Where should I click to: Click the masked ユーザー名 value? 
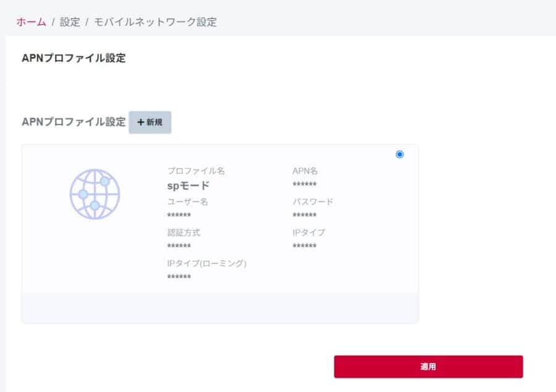pyautogui.click(x=179, y=215)
